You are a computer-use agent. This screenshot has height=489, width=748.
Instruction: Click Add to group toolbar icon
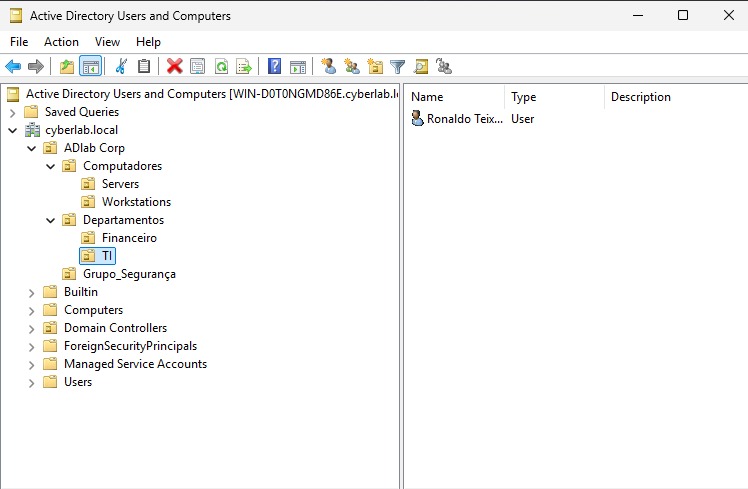point(444,66)
